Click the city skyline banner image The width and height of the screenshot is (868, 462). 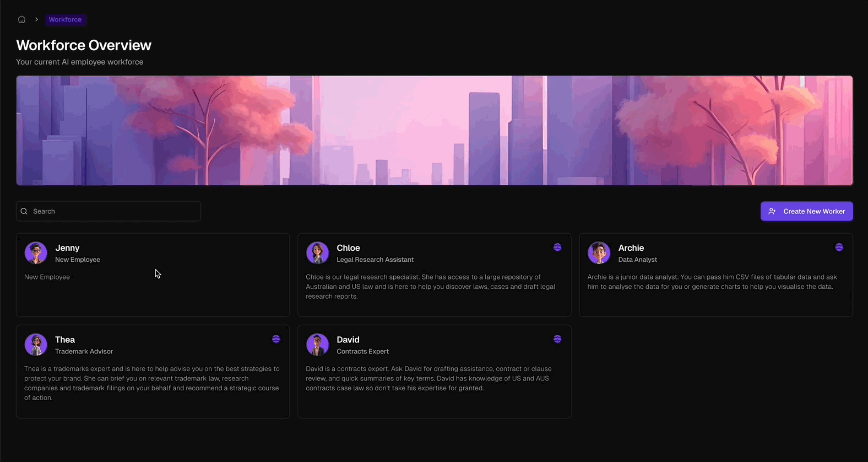coord(435,131)
